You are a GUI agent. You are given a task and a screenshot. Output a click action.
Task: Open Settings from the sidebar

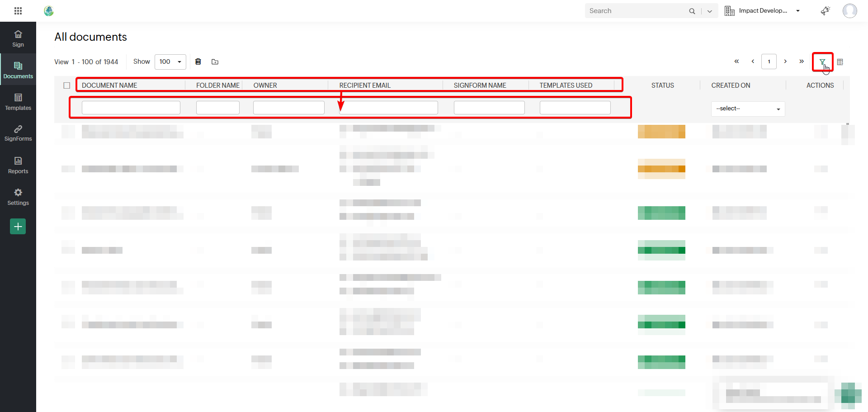pos(18,197)
